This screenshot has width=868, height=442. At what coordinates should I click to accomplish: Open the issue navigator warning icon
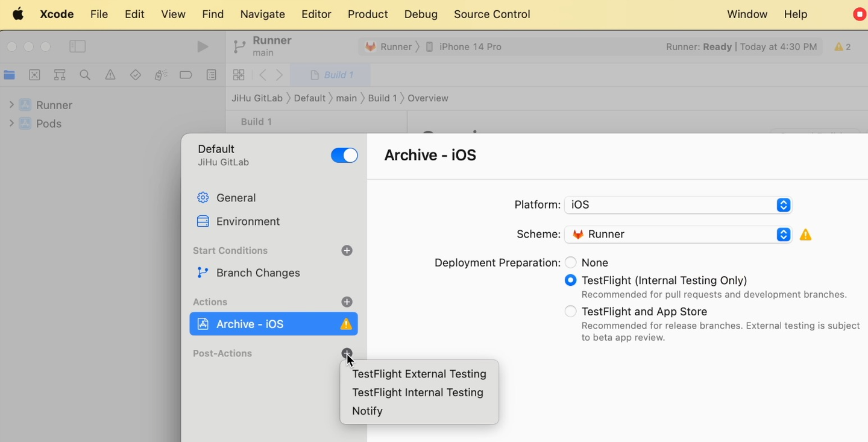pyautogui.click(x=110, y=75)
